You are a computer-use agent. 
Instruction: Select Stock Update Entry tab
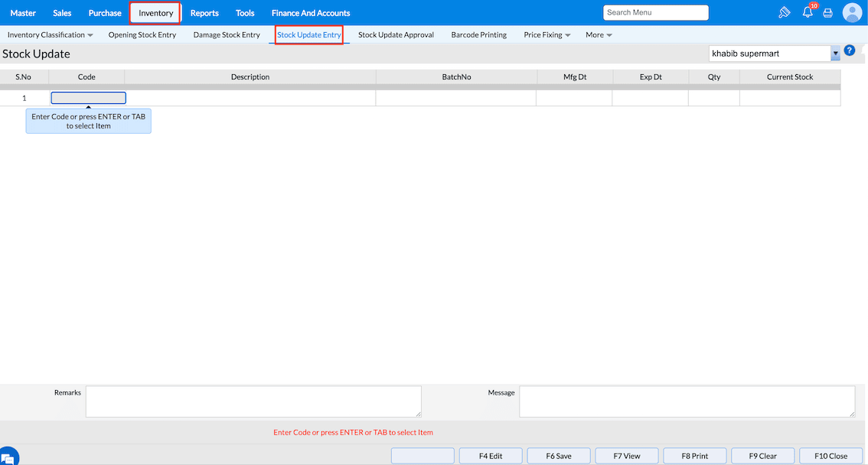point(309,35)
